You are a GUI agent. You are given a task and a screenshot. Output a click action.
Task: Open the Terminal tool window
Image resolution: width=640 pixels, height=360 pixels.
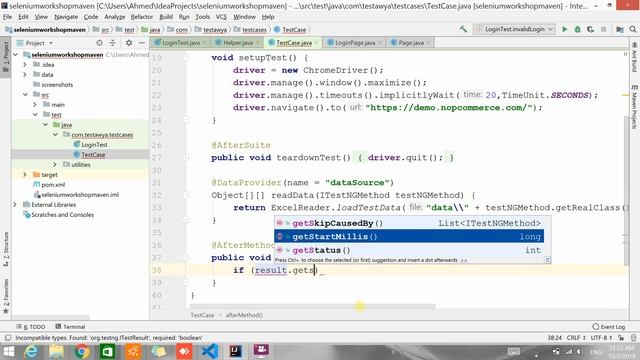(70, 327)
